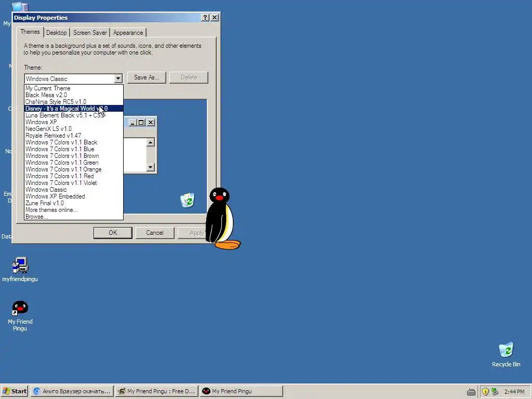Viewport: 532px width, 399px height.
Task: Select Windows XP theme option
Action: coord(74,122)
